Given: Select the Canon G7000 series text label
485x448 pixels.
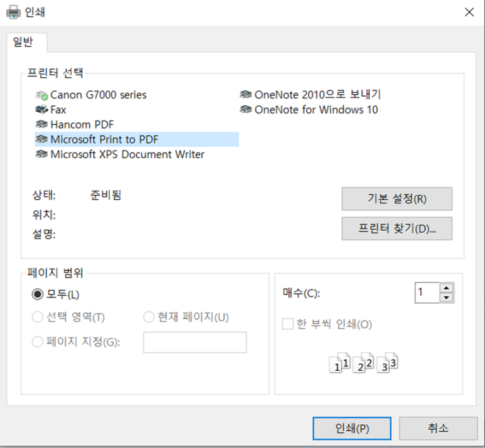Looking at the screenshot, I should [x=98, y=95].
